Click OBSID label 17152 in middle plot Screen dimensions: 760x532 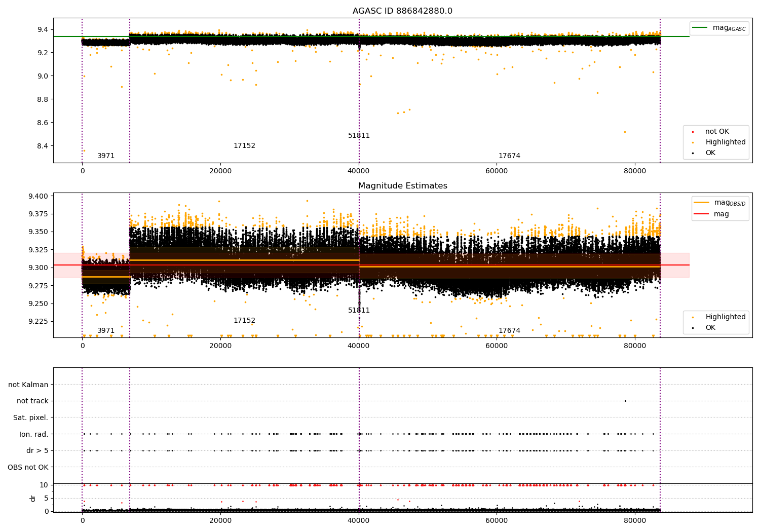point(244,321)
